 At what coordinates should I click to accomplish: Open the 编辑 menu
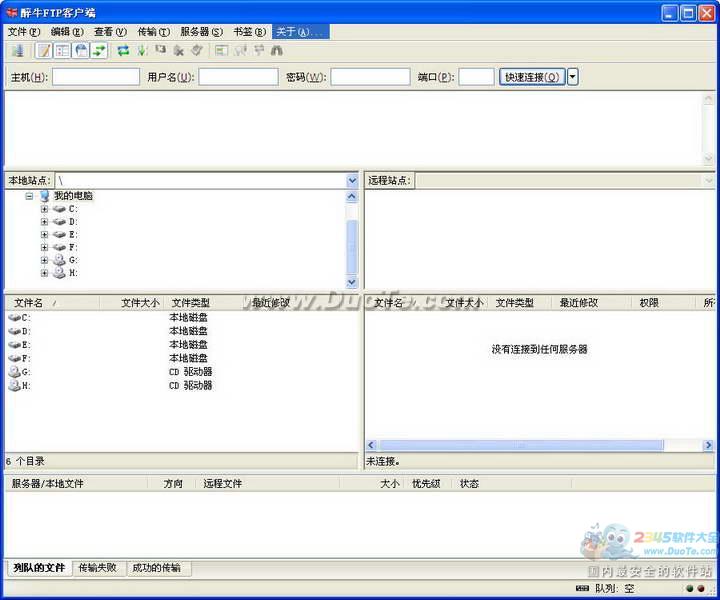tap(67, 32)
